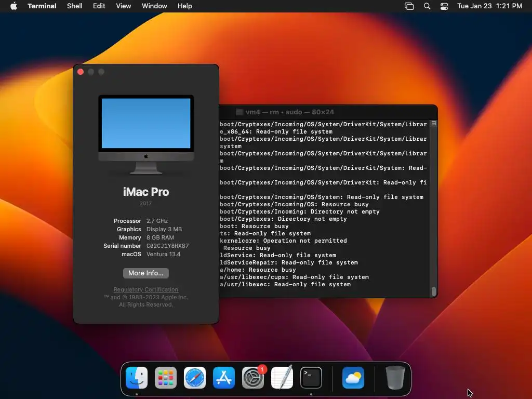The height and width of the screenshot is (399, 532).
Task: Open the Edit menu
Action: [99, 6]
